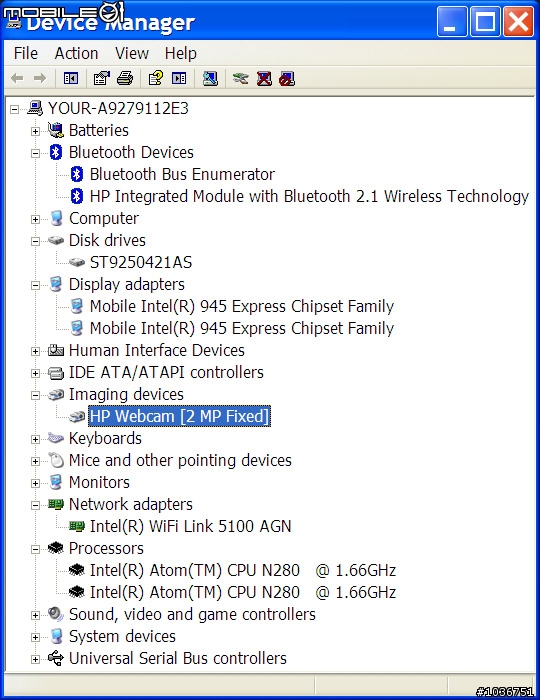This screenshot has height=700, width=540.
Task: Select second Intel(R) Atom(TM) CPU N280 entry
Action: point(243,592)
